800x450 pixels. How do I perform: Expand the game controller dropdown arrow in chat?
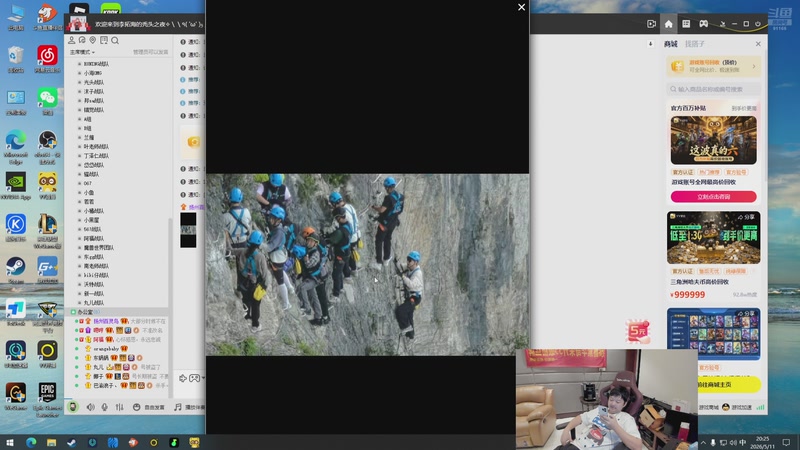(x=203, y=378)
